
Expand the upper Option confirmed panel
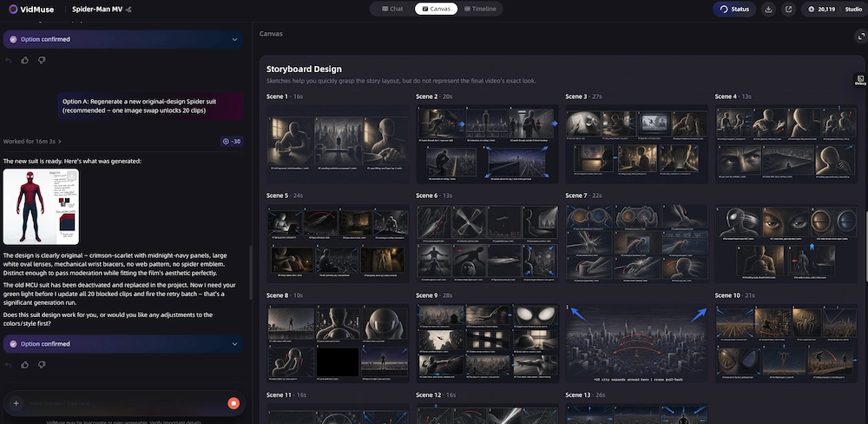pyautogui.click(x=123, y=39)
